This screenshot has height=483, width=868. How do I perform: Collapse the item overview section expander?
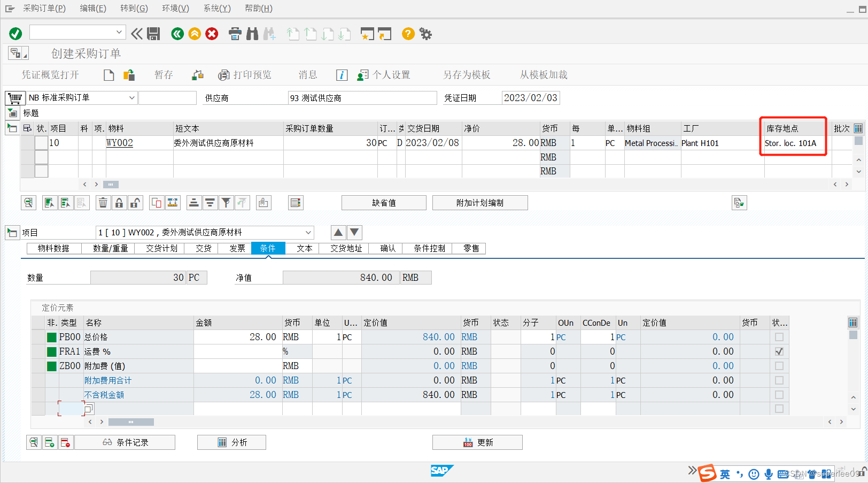12,128
